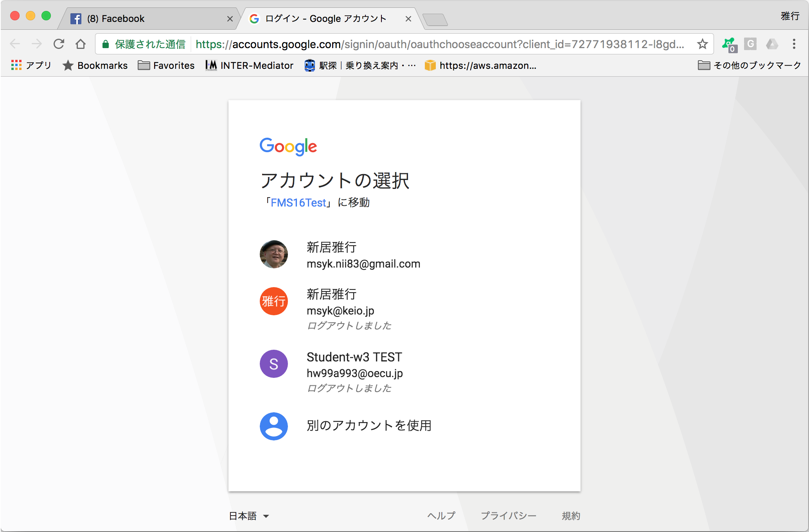Click the Student-w3 TEST name
The width and height of the screenshot is (809, 532).
point(354,357)
